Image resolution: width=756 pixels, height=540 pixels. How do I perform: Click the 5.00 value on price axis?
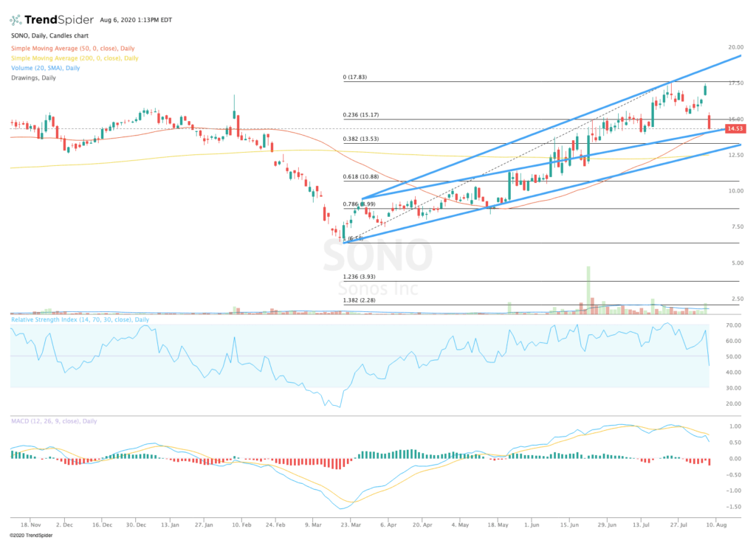tap(738, 263)
